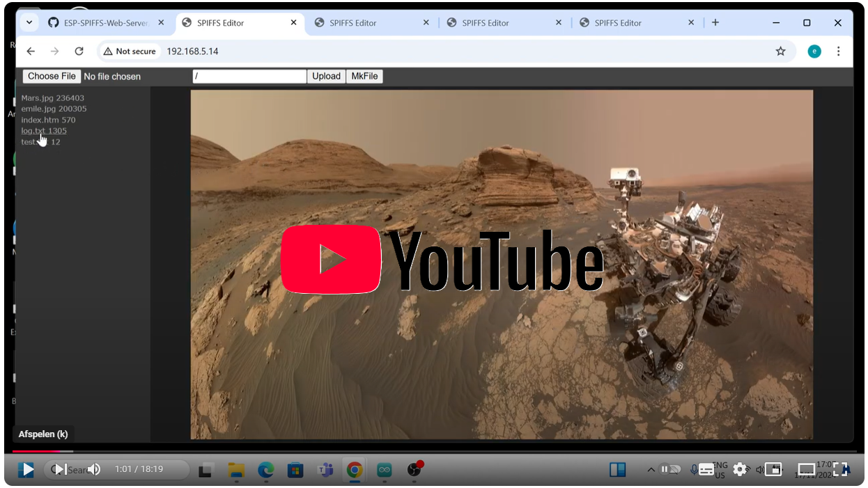Open log.txt from the file list
Screen dimensions: 868x488
tap(44, 131)
